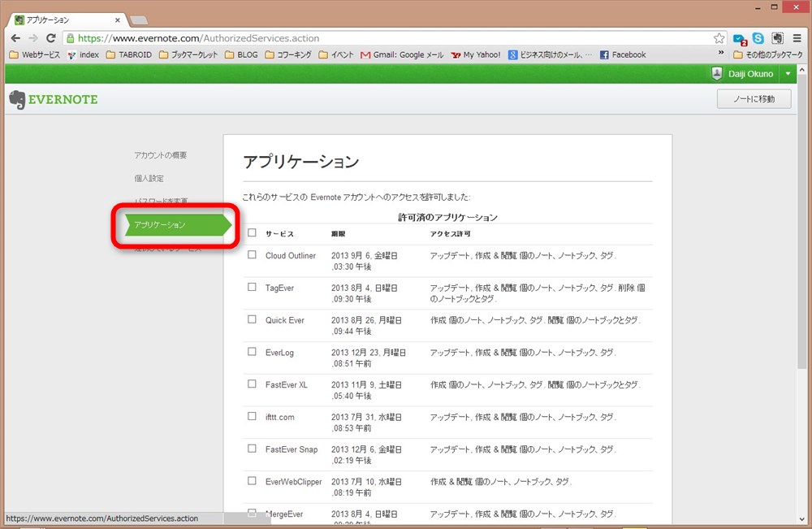
Task: Check the EverLog checkbox
Action: 252,351
